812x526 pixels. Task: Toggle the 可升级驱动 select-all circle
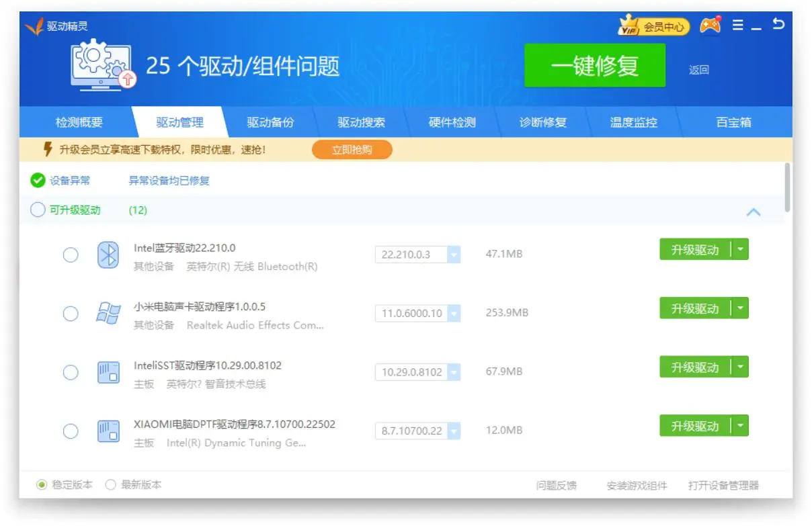coord(38,210)
